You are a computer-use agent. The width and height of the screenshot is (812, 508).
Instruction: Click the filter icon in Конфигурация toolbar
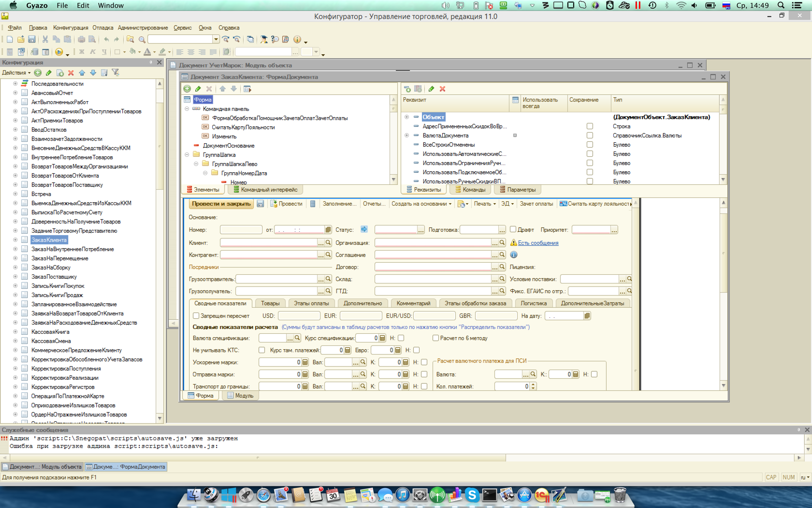116,73
